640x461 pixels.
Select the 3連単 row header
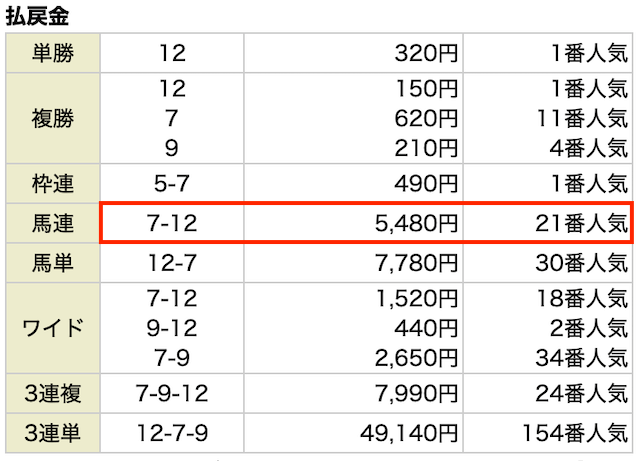(53, 433)
